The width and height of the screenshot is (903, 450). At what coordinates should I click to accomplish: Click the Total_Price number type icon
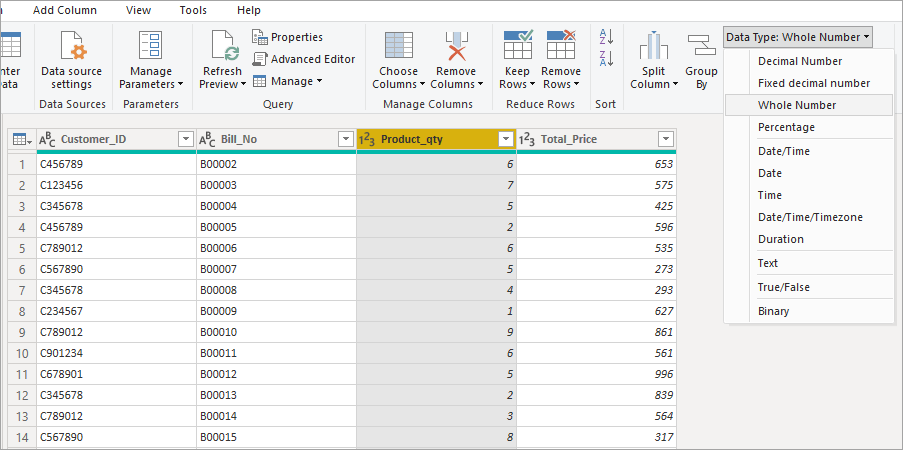coord(527,139)
